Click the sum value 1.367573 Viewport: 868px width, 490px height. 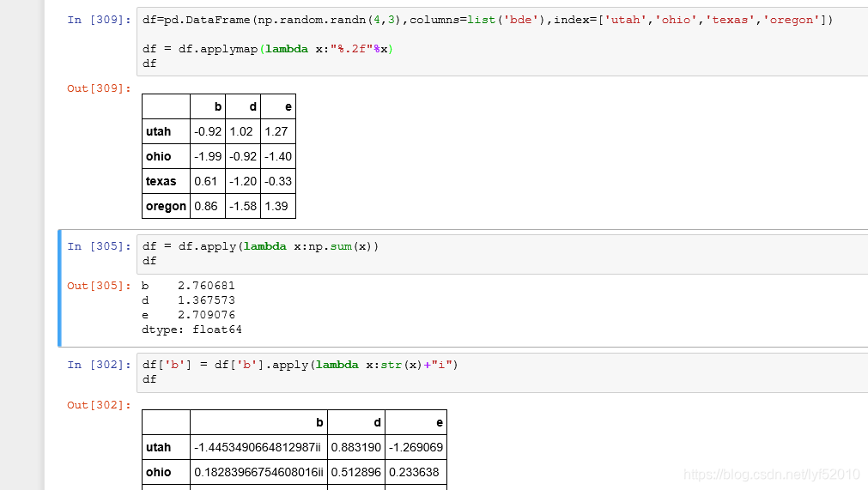tap(206, 300)
